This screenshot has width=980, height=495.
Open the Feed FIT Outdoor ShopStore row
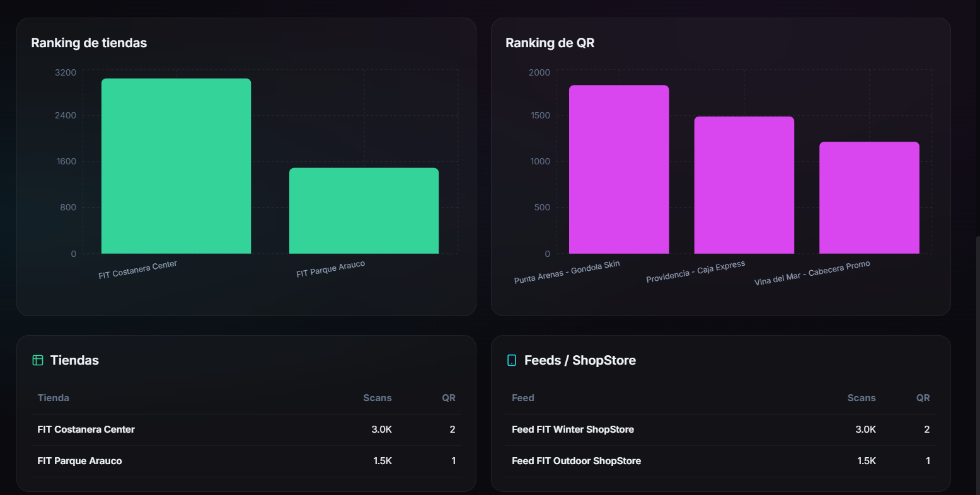click(x=576, y=461)
